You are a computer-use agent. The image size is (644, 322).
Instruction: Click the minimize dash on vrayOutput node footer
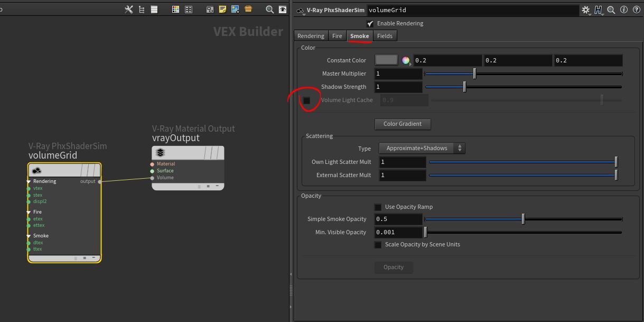(217, 186)
